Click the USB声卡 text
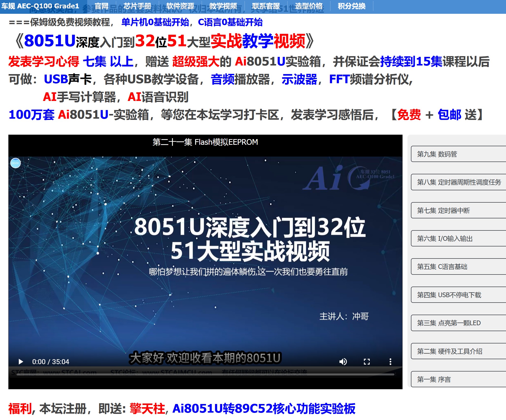 point(68,79)
